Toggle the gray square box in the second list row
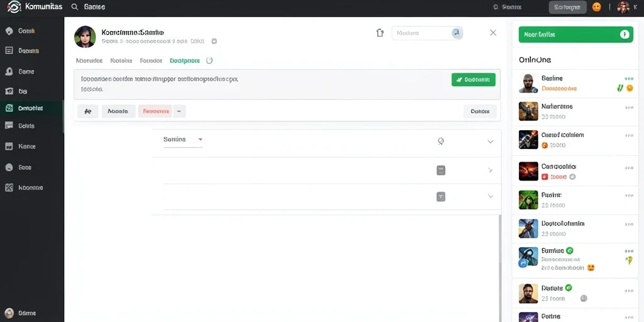Viewport: 644px width, 322px height. (441, 170)
